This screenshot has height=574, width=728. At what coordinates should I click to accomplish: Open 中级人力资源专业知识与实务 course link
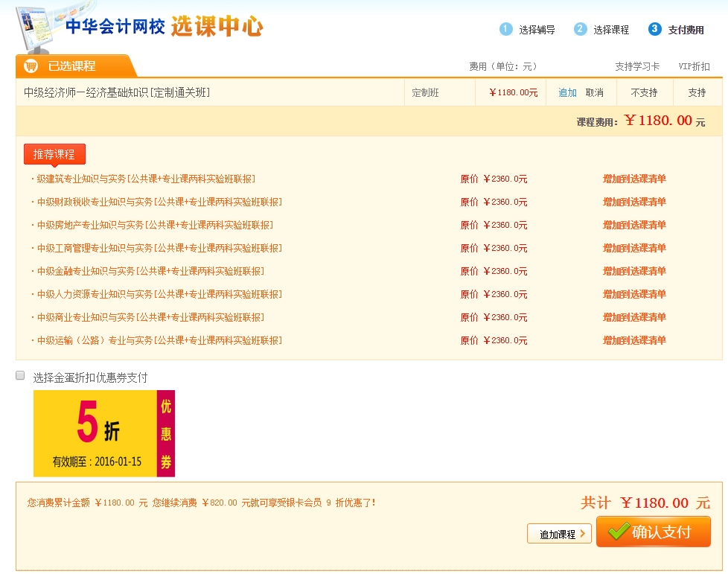tap(159, 294)
